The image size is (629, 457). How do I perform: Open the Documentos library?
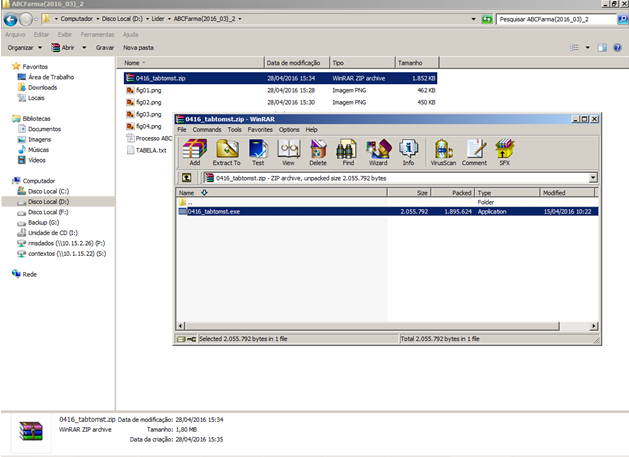click(x=44, y=129)
